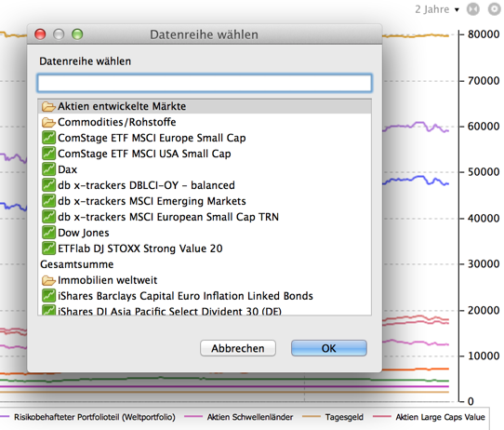Focus the Datenreihe wählen search field

[x=205, y=83]
